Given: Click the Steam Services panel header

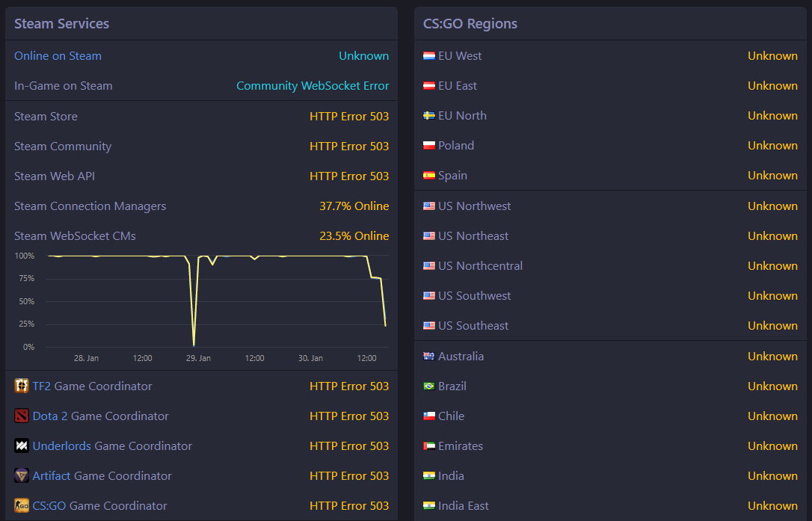Looking at the screenshot, I should point(61,23).
